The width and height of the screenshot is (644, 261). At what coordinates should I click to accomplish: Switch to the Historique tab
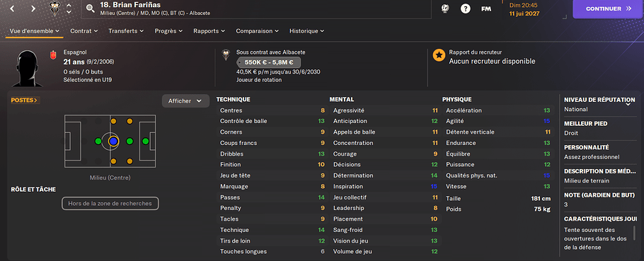point(306,31)
